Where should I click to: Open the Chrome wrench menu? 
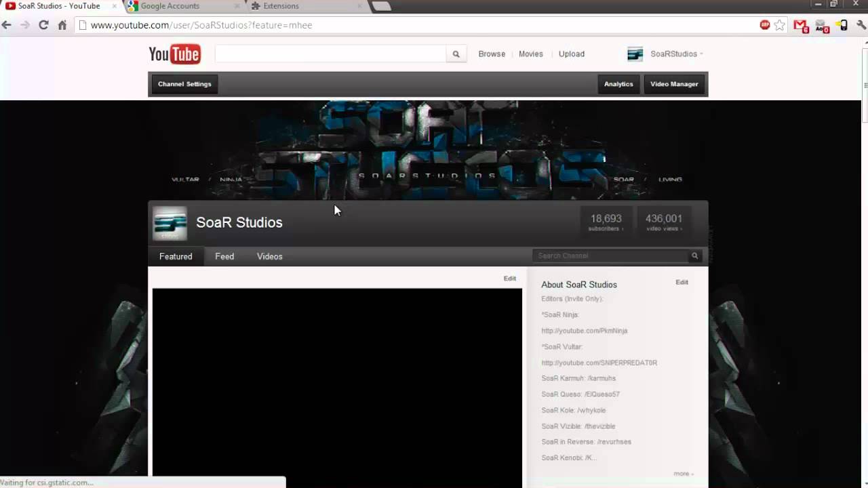[861, 25]
